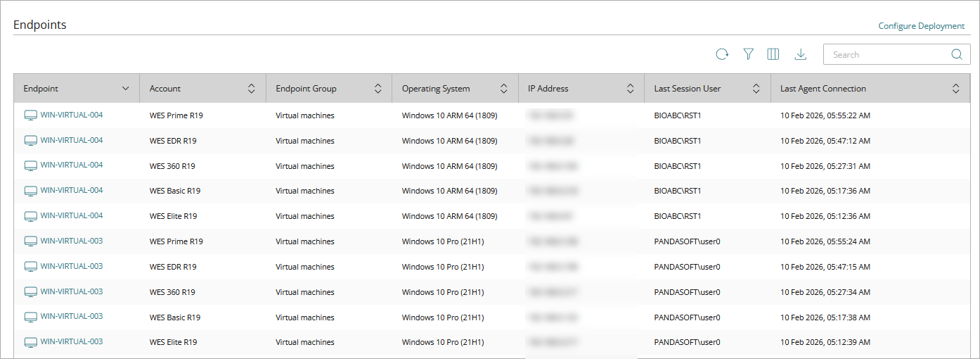Click the download export icon
Screen dimensions: 980x359
click(x=800, y=54)
